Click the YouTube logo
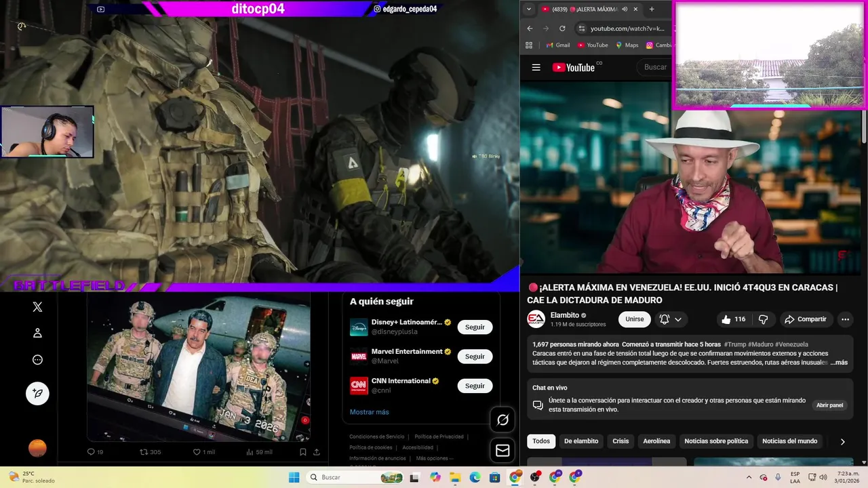The image size is (868, 488). [574, 67]
